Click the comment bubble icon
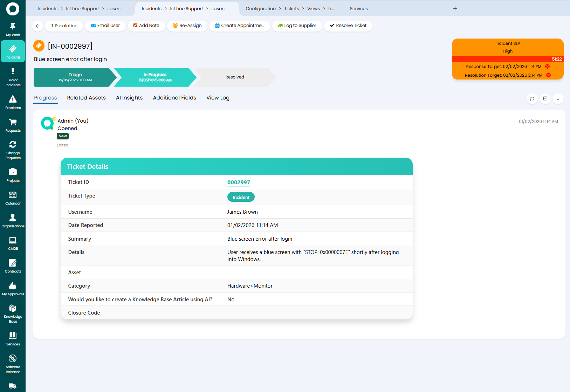 (532, 99)
